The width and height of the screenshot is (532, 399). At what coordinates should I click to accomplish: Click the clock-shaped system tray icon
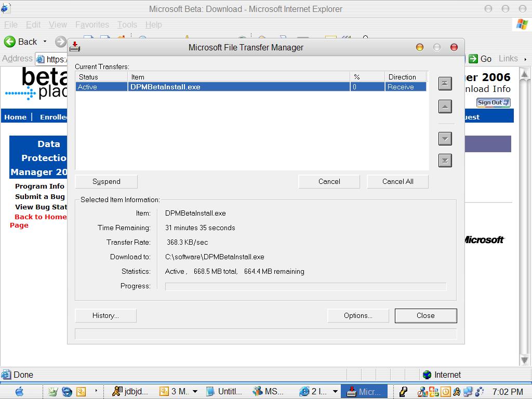[445, 392]
